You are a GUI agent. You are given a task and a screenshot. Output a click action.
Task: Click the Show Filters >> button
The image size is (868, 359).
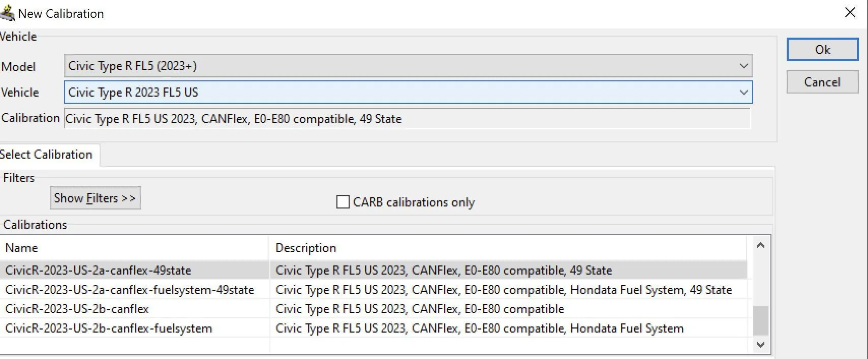coord(95,198)
